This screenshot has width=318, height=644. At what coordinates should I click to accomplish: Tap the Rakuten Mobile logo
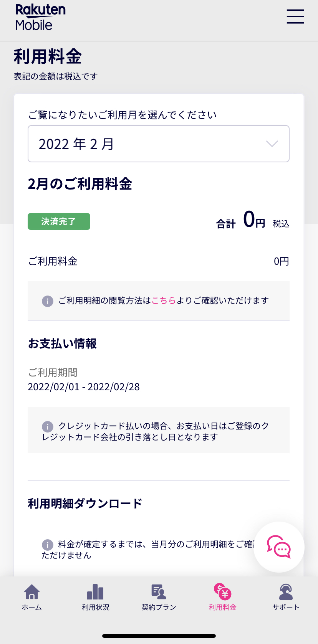pyautogui.click(x=40, y=17)
